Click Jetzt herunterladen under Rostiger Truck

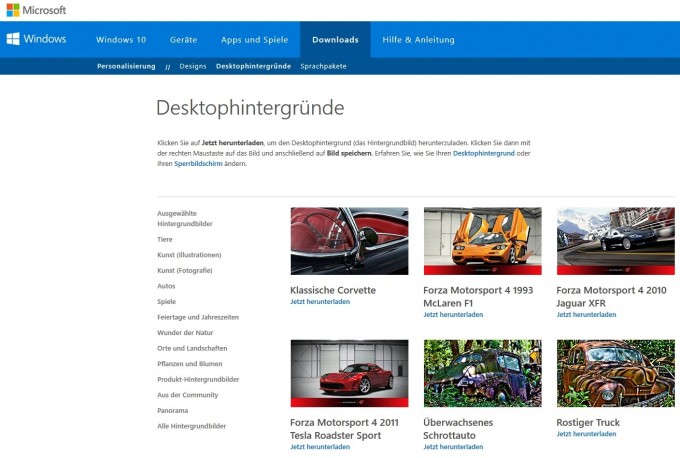586,434
